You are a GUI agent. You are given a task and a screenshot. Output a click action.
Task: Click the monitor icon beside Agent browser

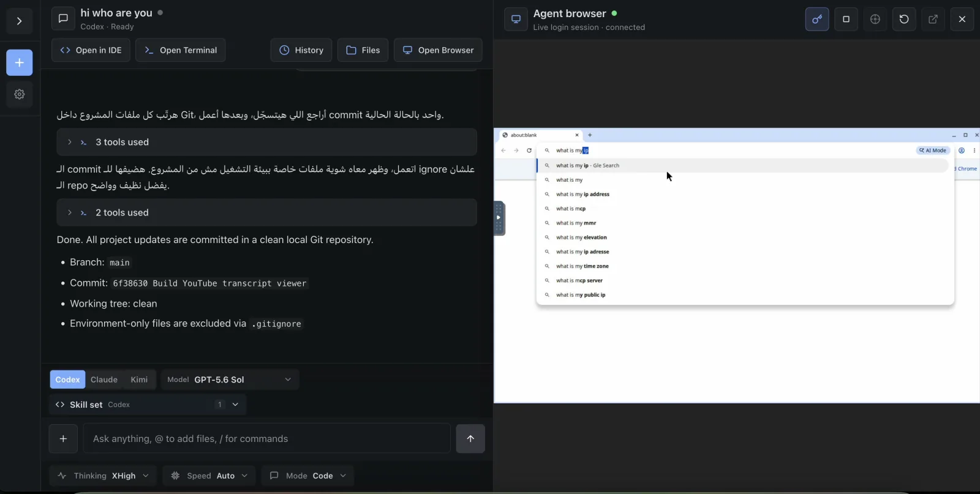tap(516, 19)
